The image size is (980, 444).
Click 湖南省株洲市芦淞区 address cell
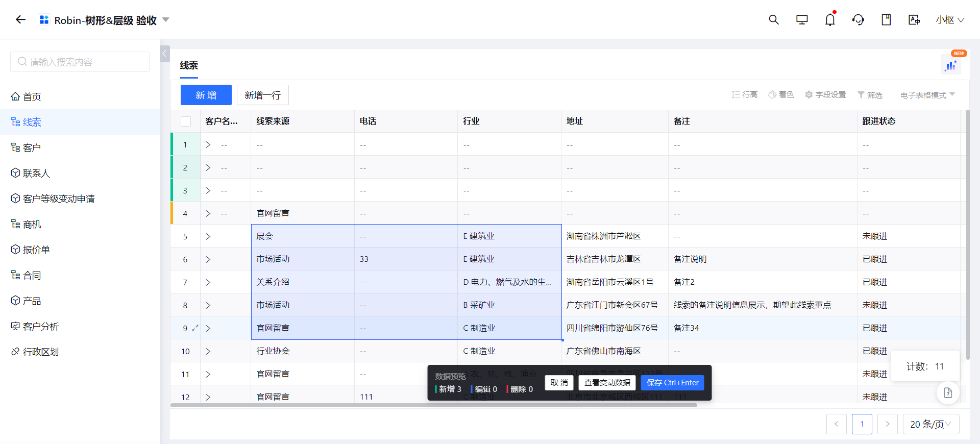click(615, 236)
